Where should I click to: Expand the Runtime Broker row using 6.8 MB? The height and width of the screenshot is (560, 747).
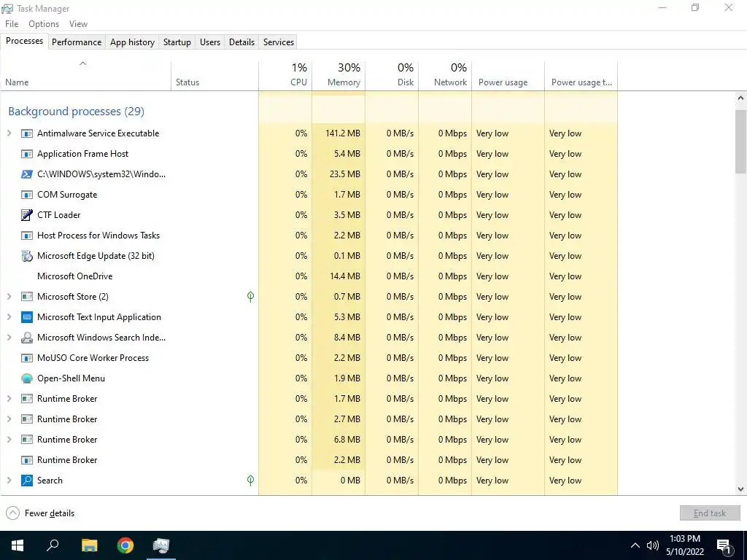(x=9, y=440)
